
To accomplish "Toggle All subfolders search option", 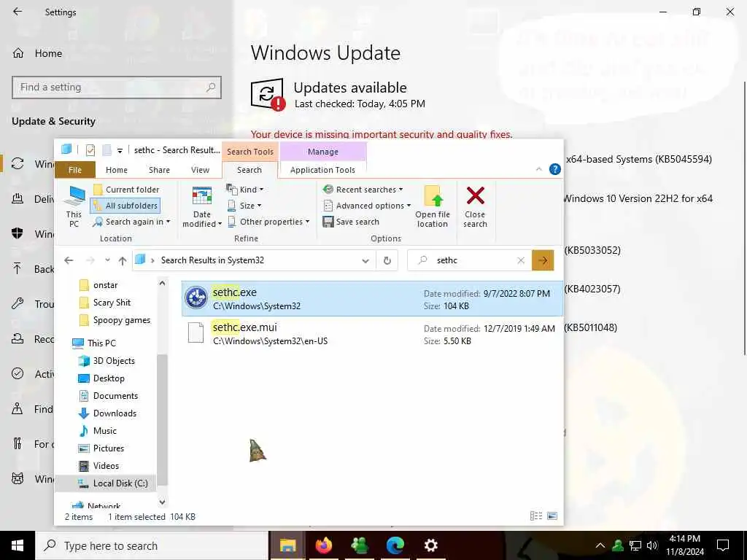I will click(x=125, y=206).
